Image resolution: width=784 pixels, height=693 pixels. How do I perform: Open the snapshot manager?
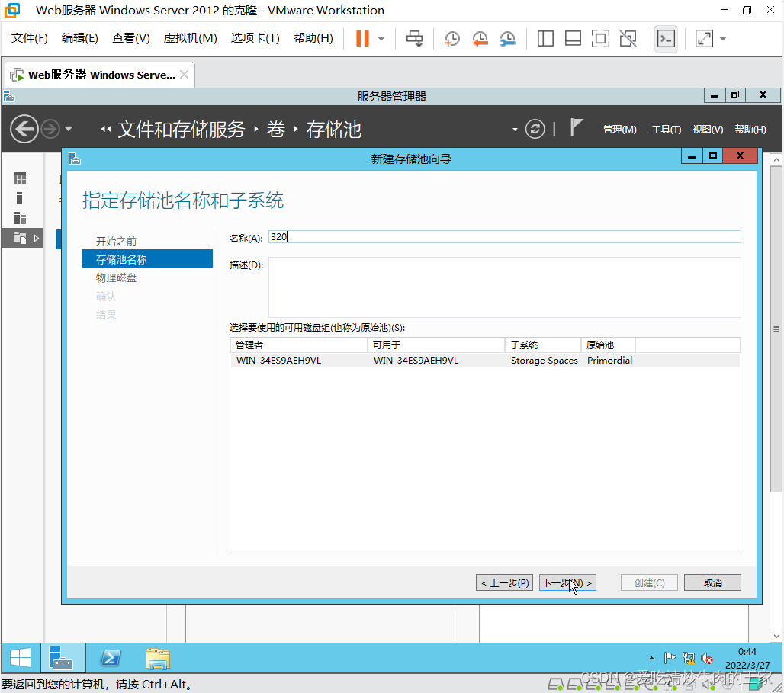point(507,38)
